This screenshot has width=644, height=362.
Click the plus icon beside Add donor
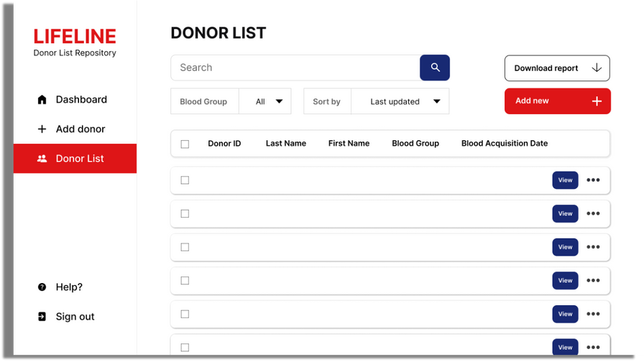click(x=42, y=129)
